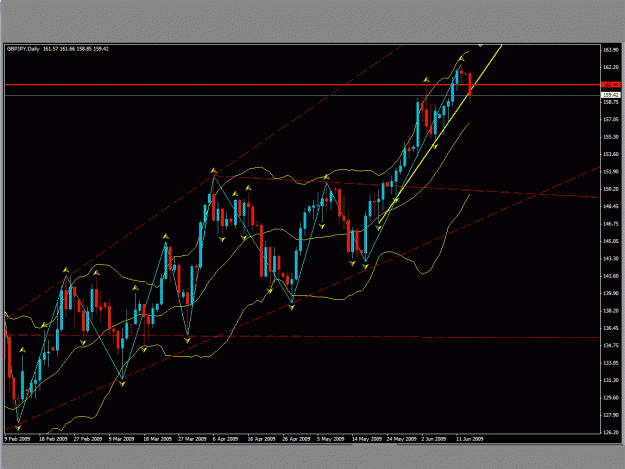Click the 18 Feb 2009 date label

(53, 439)
